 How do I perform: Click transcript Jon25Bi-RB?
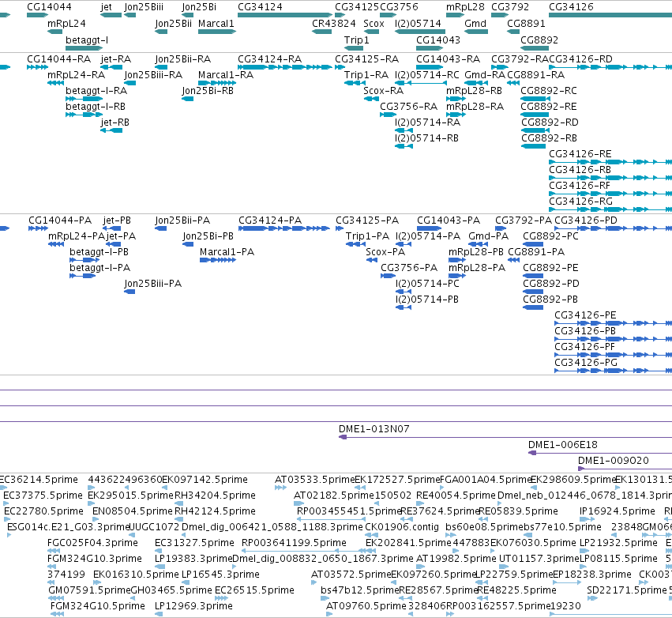pos(208,91)
